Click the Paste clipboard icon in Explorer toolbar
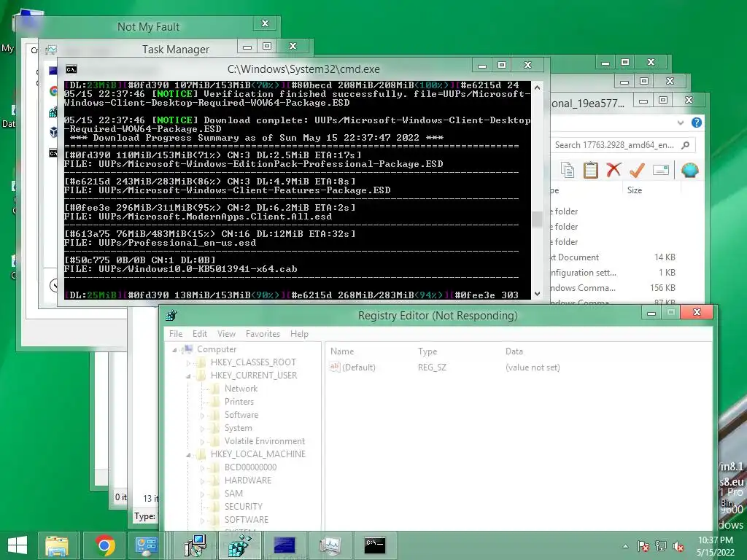747x560 pixels. (x=590, y=170)
